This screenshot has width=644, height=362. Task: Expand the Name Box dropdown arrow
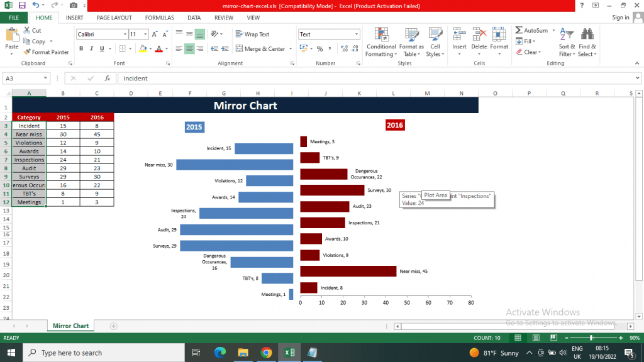(x=45, y=78)
